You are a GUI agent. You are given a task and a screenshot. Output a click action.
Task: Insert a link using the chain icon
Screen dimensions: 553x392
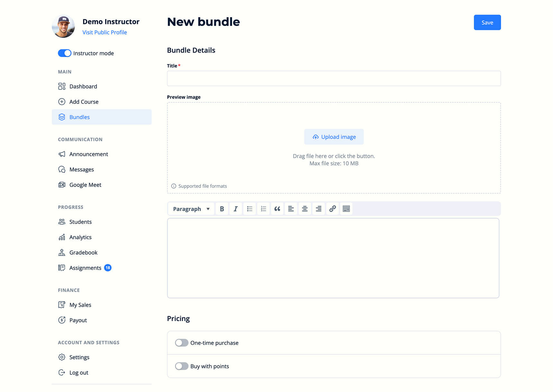(x=332, y=209)
